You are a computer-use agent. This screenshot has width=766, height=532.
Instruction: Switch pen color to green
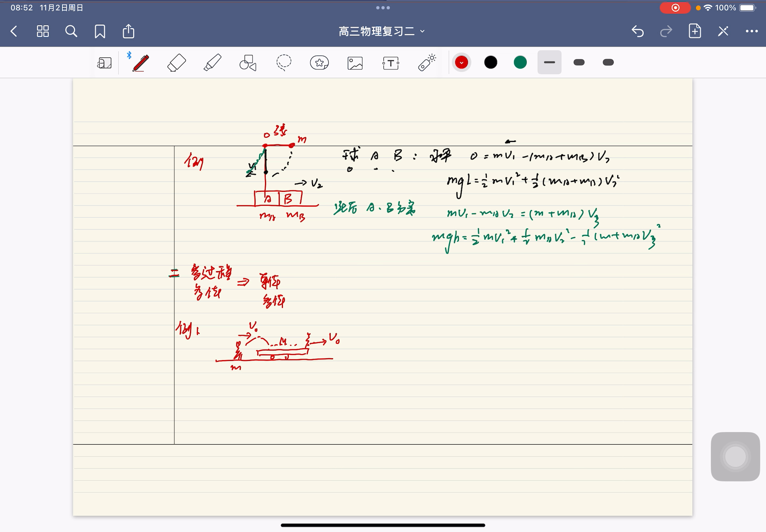[x=520, y=63]
